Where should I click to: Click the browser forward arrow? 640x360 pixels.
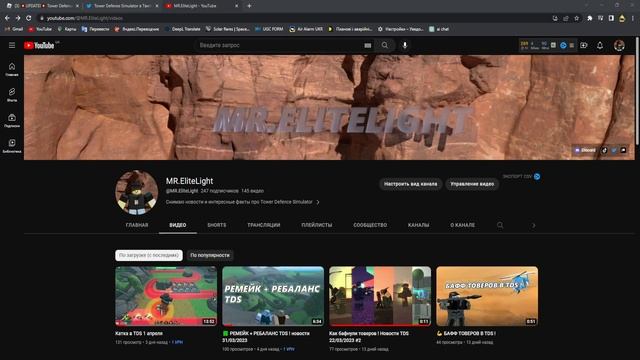[18, 18]
